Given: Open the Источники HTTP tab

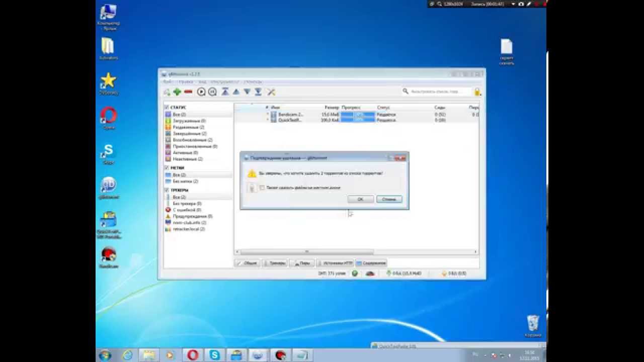Looking at the screenshot, I should tap(335, 263).
